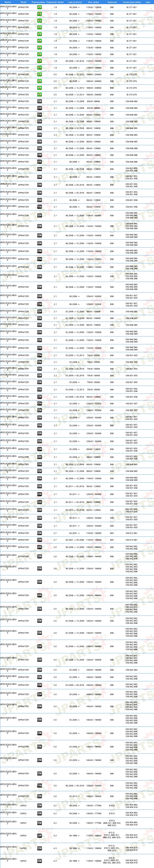154x868 pixels.
Task: Select the '04.2001 -> 05.2006' production years cell
Action: (75, 540)
